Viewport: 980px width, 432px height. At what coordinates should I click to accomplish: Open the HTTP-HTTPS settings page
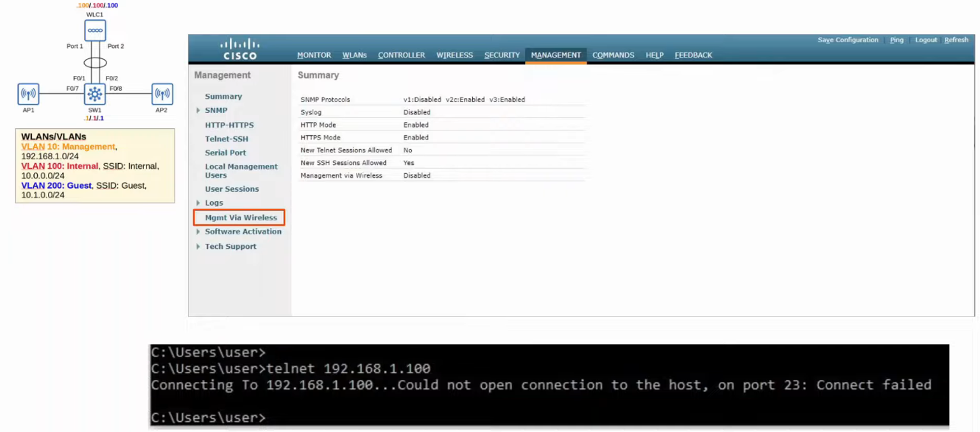click(229, 125)
